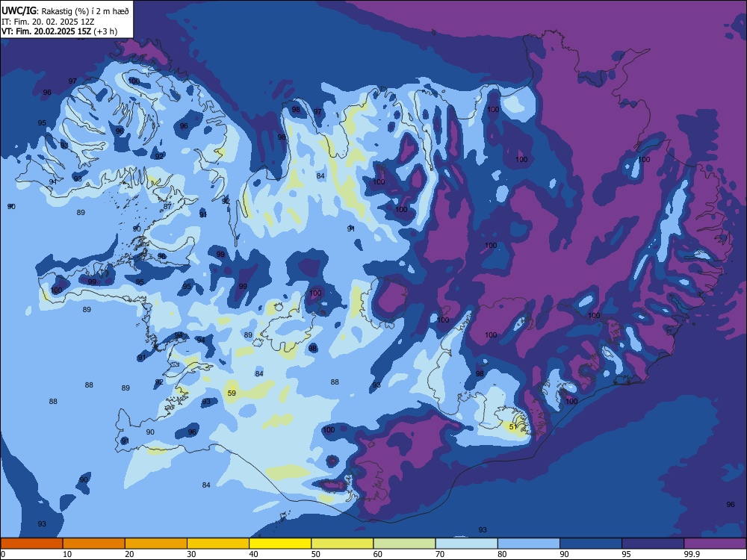The height and width of the screenshot is (560, 747).
Task: Click the 'IT: Fim. 20. 02. 2025 12Z' line
Action: coord(41,22)
